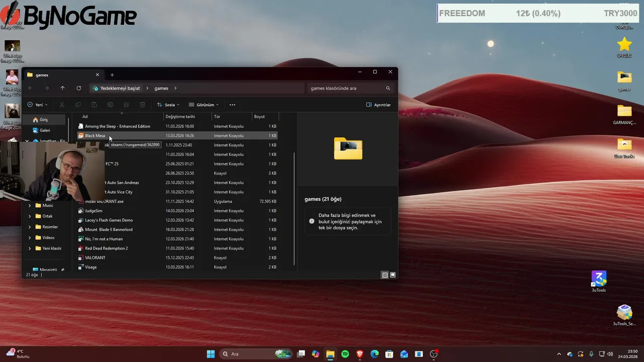This screenshot has width=644, height=362.
Task: Expand the Resimler folder in sidebar
Action: (30, 227)
